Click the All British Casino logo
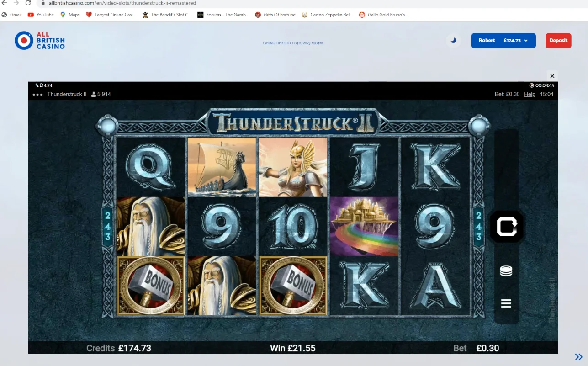 coord(40,41)
